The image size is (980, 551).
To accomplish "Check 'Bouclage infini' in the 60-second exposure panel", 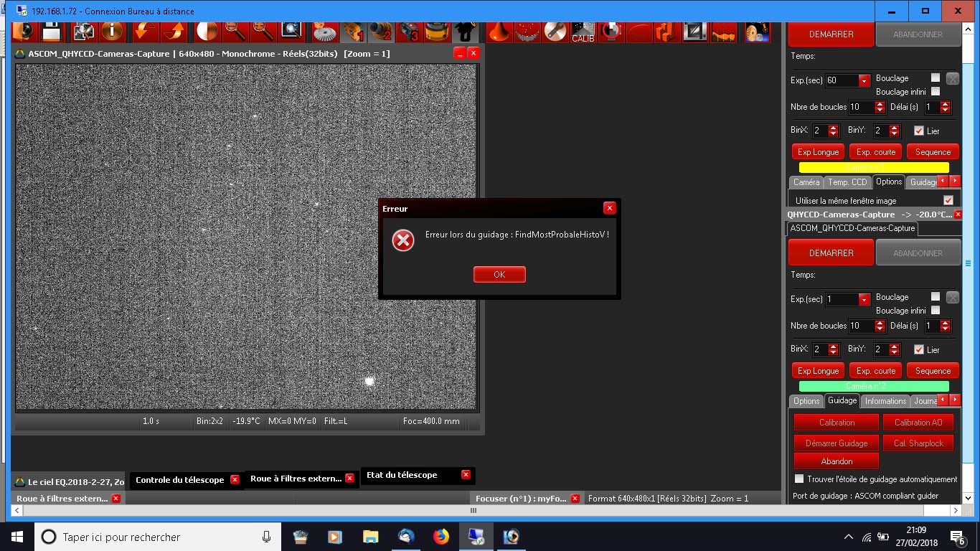I will pyautogui.click(x=936, y=92).
